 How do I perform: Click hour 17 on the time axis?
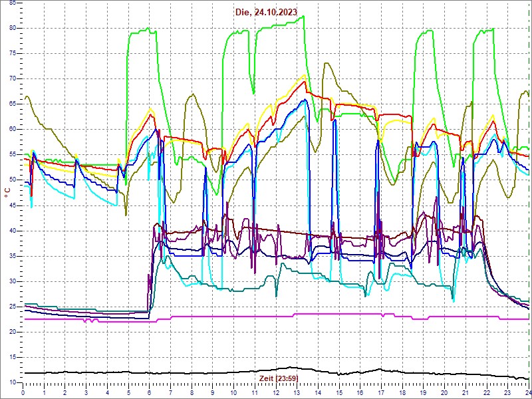380,392
